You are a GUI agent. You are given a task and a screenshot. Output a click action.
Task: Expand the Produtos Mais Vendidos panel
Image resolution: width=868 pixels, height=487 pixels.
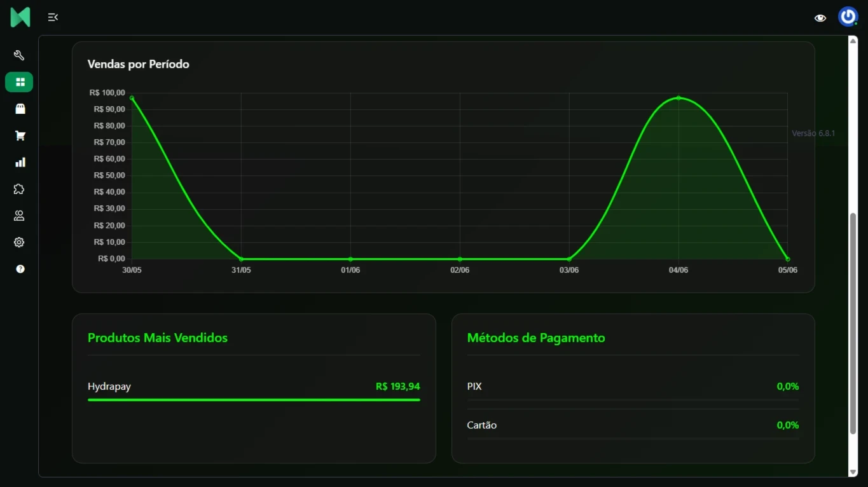click(x=157, y=338)
